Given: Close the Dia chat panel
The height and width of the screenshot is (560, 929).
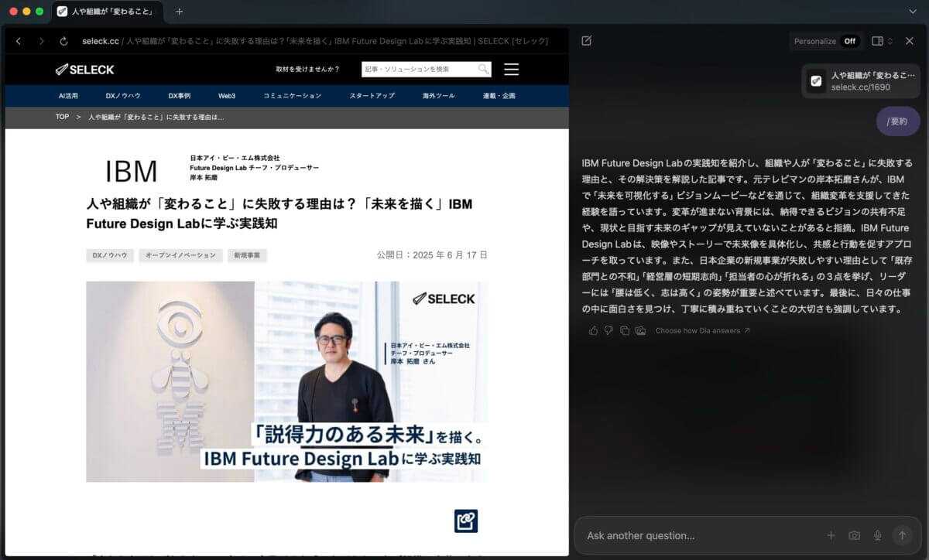Looking at the screenshot, I should pyautogui.click(x=910, y=41).
